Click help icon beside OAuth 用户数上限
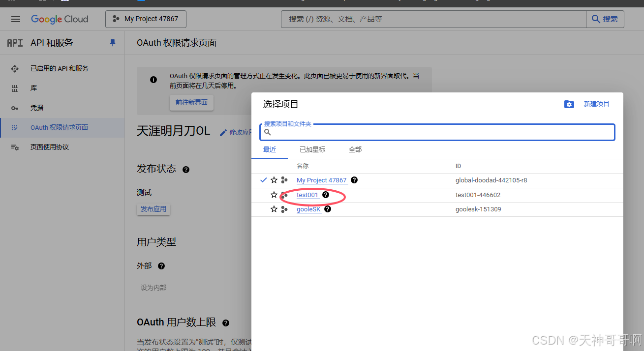The image size is (644, 351). pyautogui.click(x=226, y=323)
